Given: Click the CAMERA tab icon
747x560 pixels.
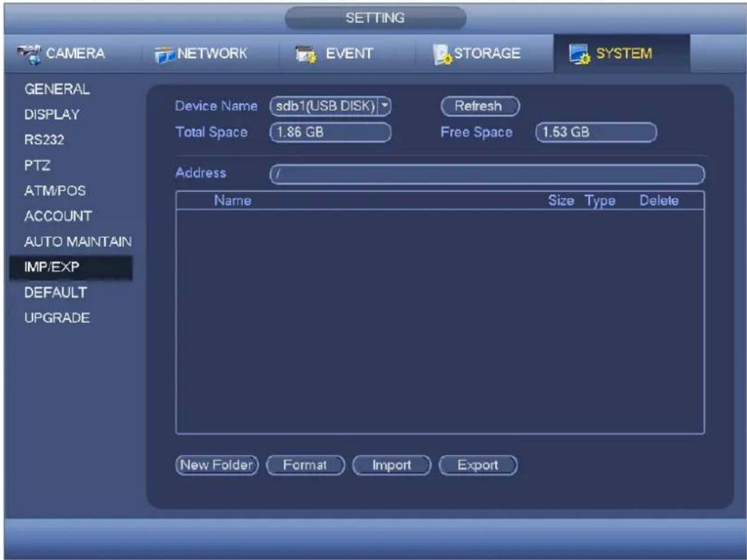Looking at the screenshot, I should click(x=29, y=54).
